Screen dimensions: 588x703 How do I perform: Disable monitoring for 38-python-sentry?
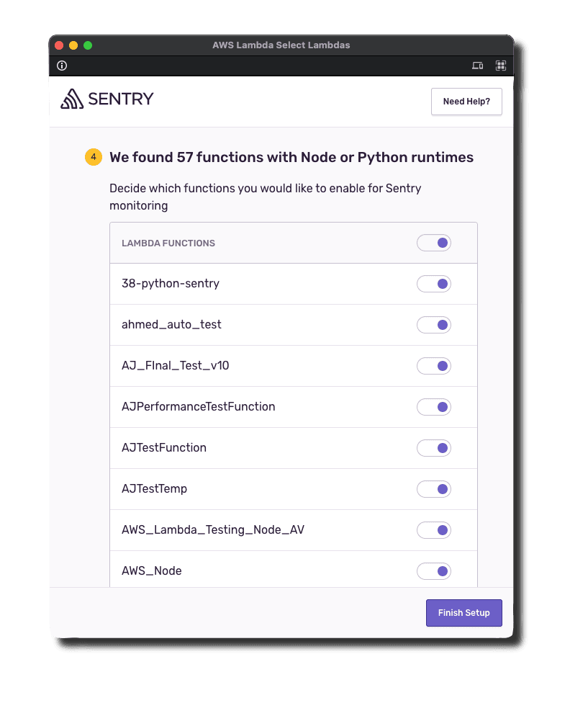coord(433,284)
